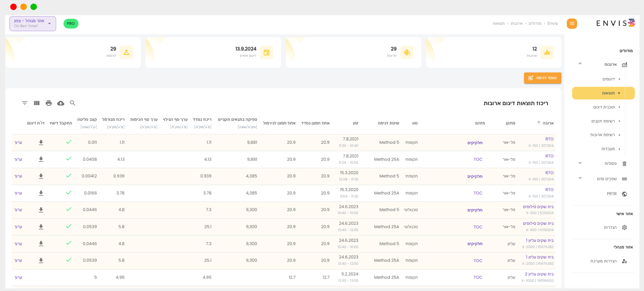Open the filter table icon

(x=24, y=103)
